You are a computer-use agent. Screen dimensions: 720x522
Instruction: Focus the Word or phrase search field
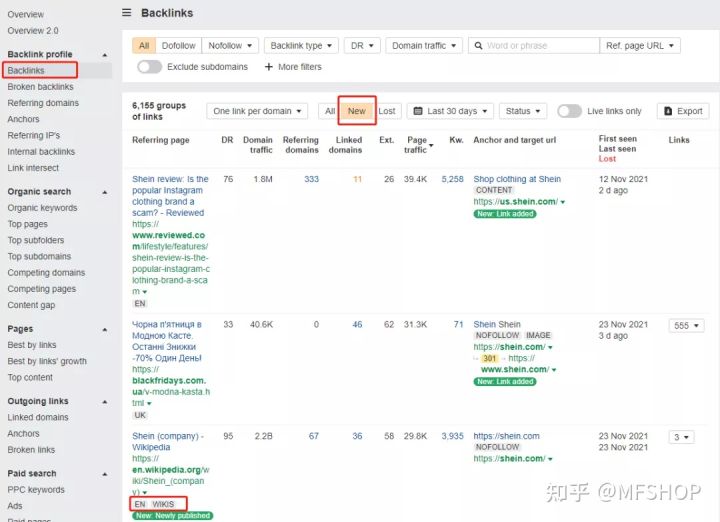534,45
